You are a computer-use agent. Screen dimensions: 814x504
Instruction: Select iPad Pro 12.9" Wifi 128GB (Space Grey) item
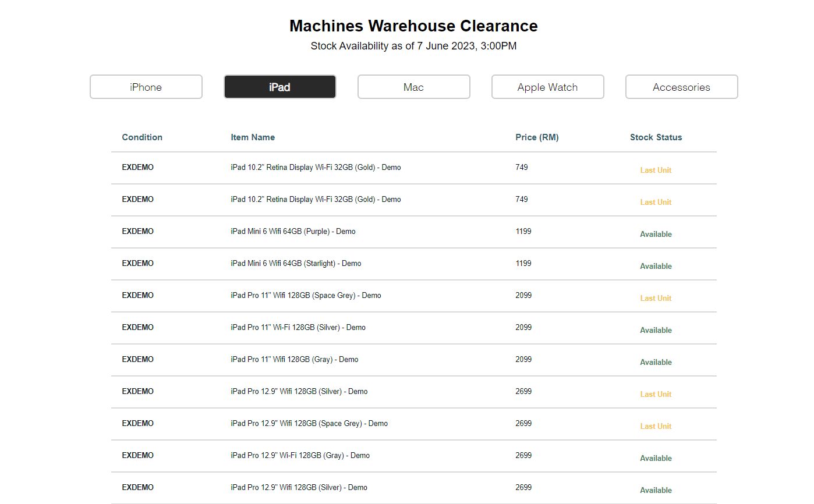coord(309,423)
